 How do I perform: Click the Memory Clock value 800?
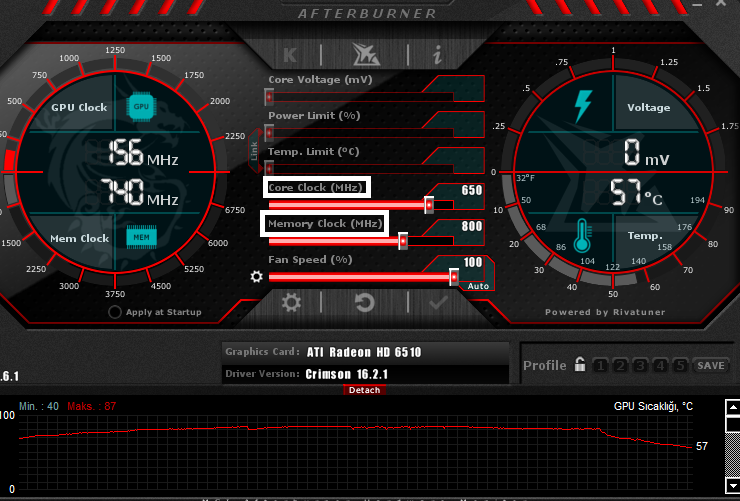tap(471, 226)
